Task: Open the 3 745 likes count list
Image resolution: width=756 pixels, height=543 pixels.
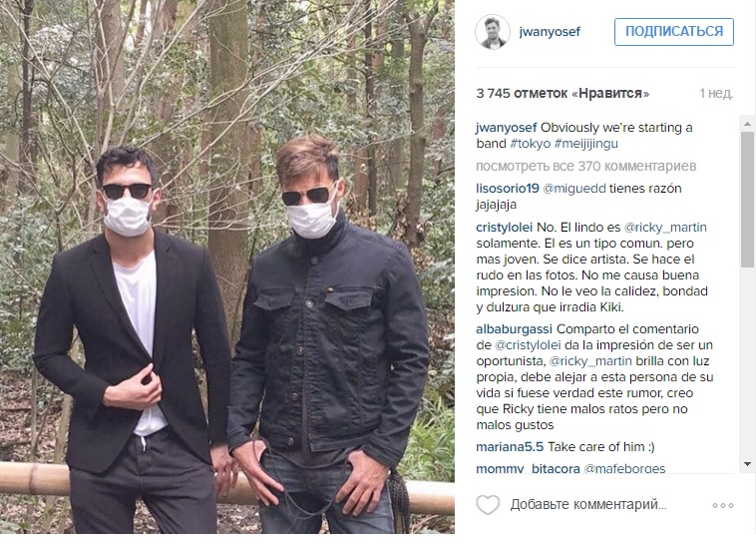Action: [563, 93]
